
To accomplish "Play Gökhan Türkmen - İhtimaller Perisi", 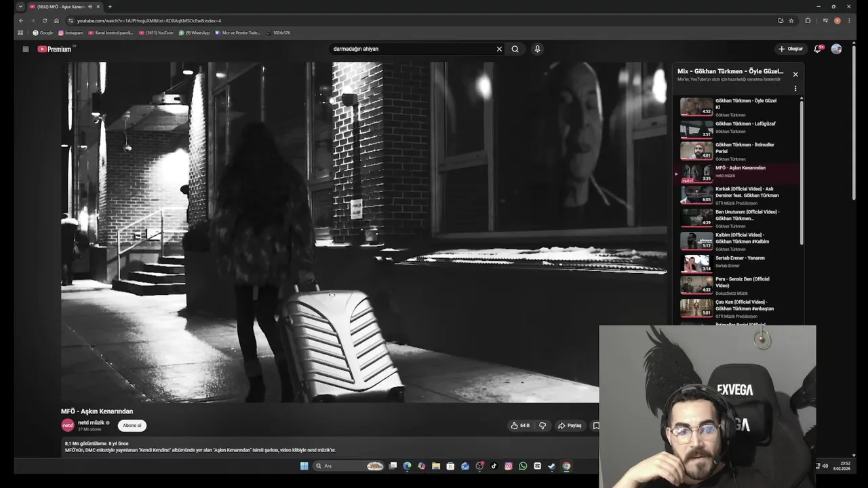I will click(x=738, y=150).
